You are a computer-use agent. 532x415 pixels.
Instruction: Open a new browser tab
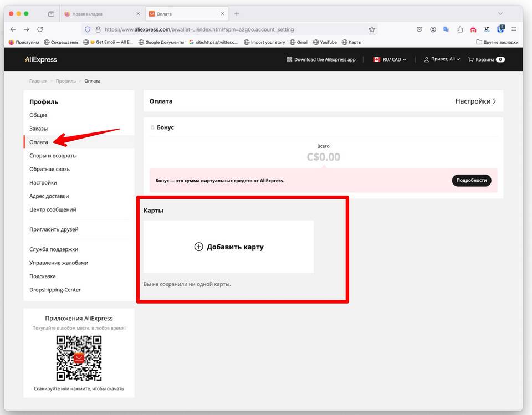(x=237, y=14)
